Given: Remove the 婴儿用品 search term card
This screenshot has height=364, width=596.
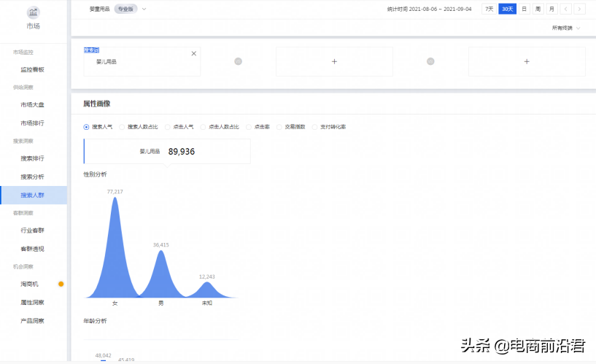Looking at the screenshot, I should [193, 53].
